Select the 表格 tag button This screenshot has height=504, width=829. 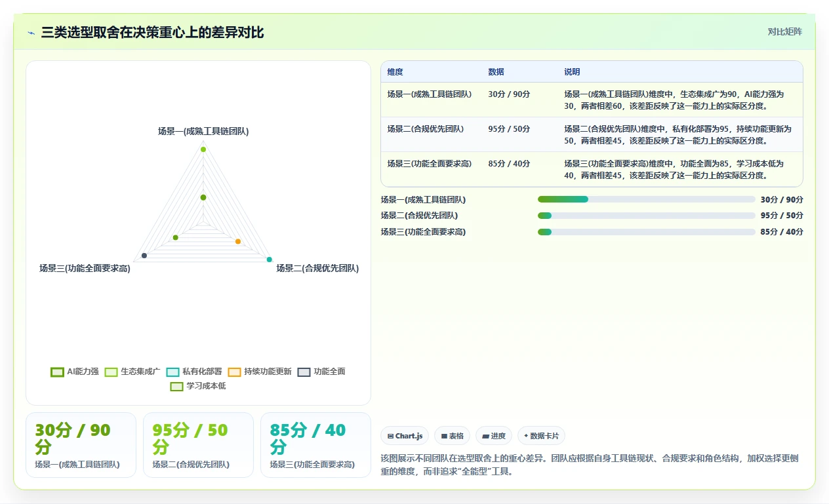pos(452,436)
